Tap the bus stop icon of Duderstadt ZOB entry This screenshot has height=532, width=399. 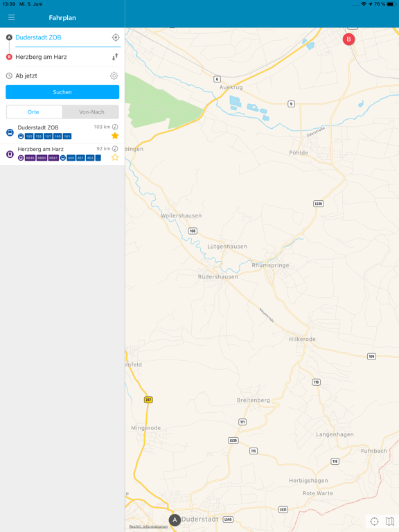[x=10, y=132]
